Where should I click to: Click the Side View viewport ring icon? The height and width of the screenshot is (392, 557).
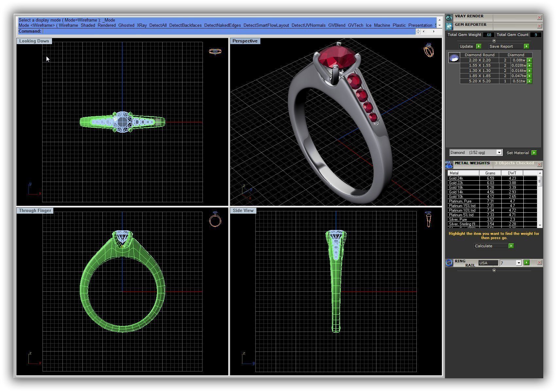pos(428,219)
